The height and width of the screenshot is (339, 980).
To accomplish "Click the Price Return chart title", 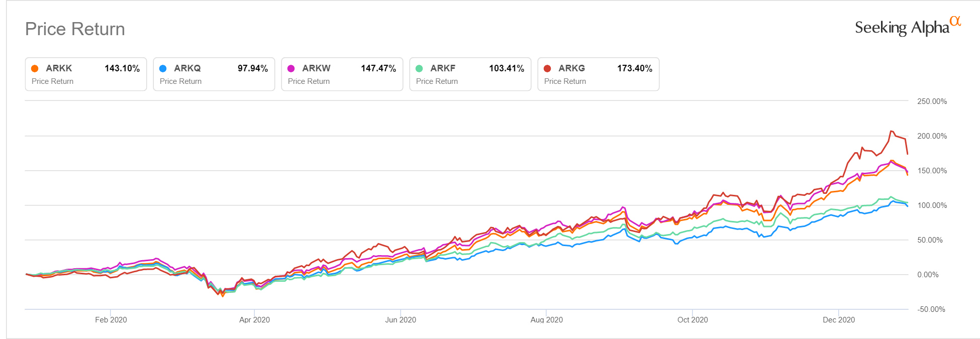I will (x=75, y=29).
